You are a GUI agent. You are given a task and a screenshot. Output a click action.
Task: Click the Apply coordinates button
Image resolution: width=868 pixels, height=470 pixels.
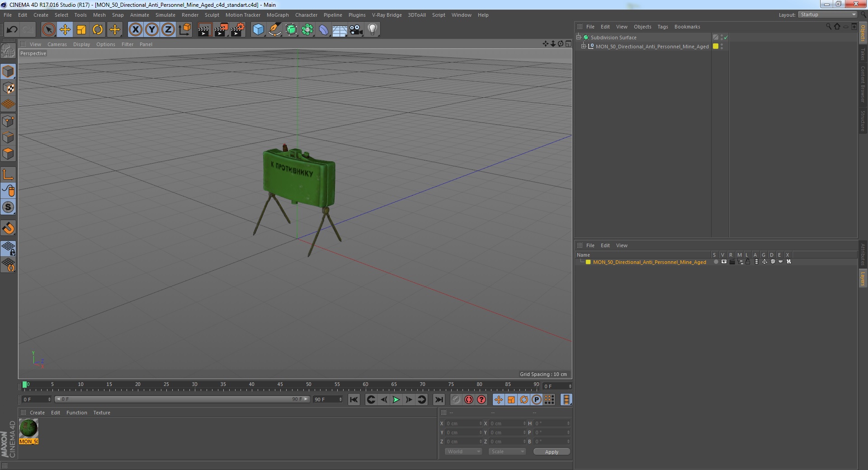click(552, 452)
